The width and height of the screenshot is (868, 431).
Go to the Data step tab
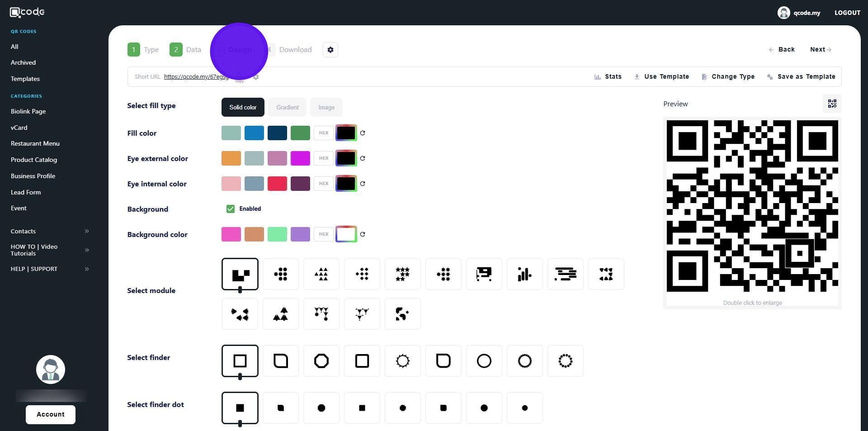tap(186, 50)
